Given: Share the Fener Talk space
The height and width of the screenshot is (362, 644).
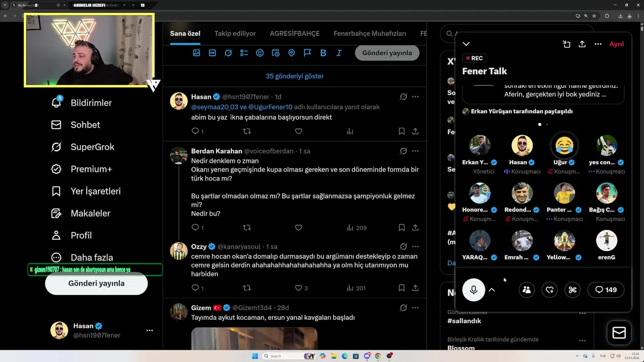Looking at the screenshot, I should click(x=582, y=44).
